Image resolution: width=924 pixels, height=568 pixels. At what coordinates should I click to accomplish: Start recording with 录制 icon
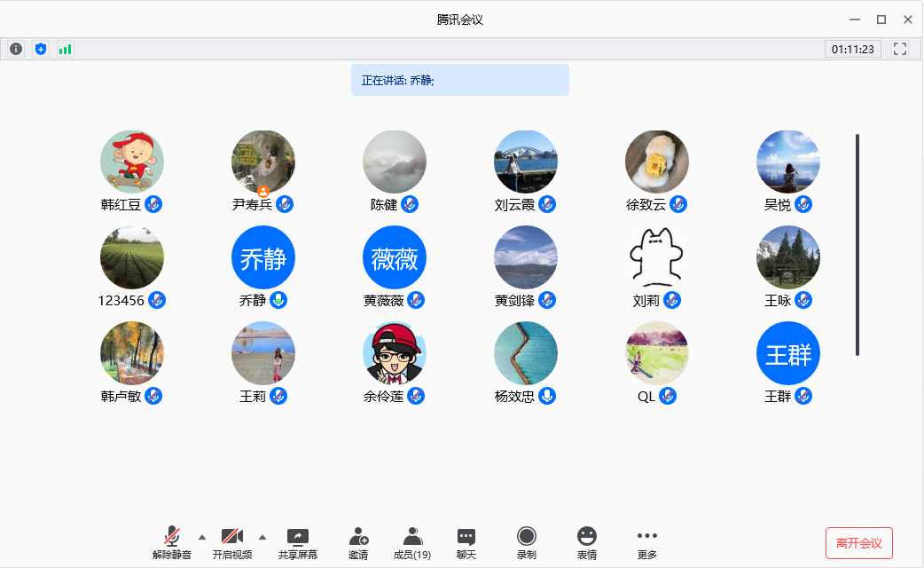coord(527,542)
